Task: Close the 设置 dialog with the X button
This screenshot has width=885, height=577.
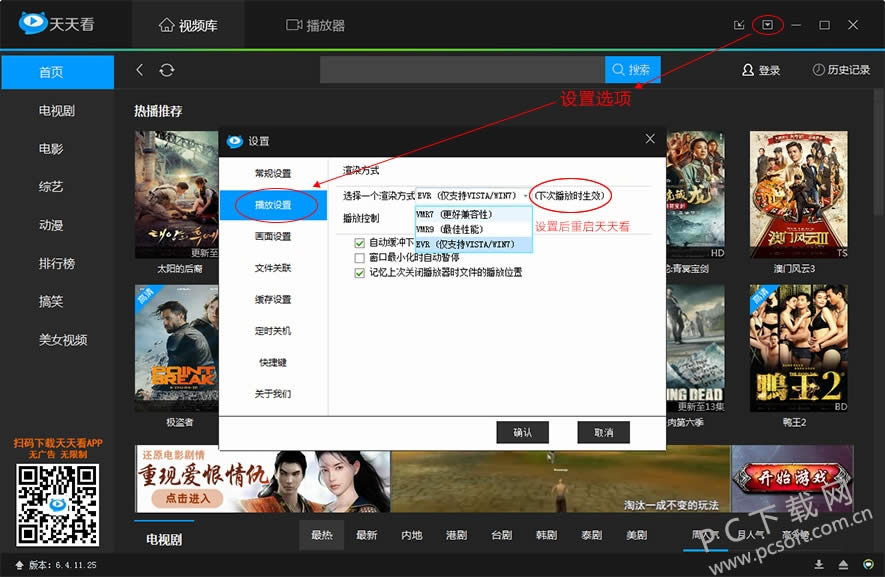Action: click(x=650, y=139)
